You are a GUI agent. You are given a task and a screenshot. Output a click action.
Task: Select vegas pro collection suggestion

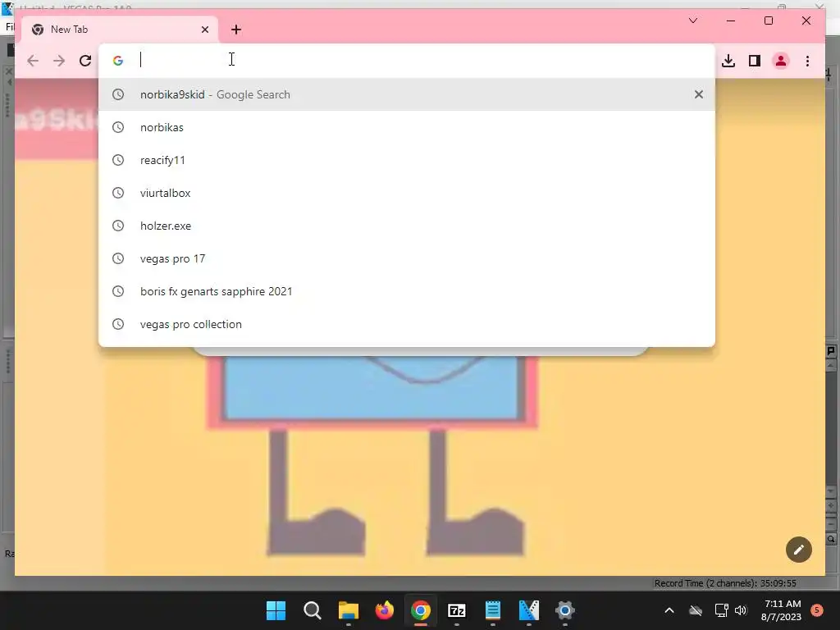point(407,324)
